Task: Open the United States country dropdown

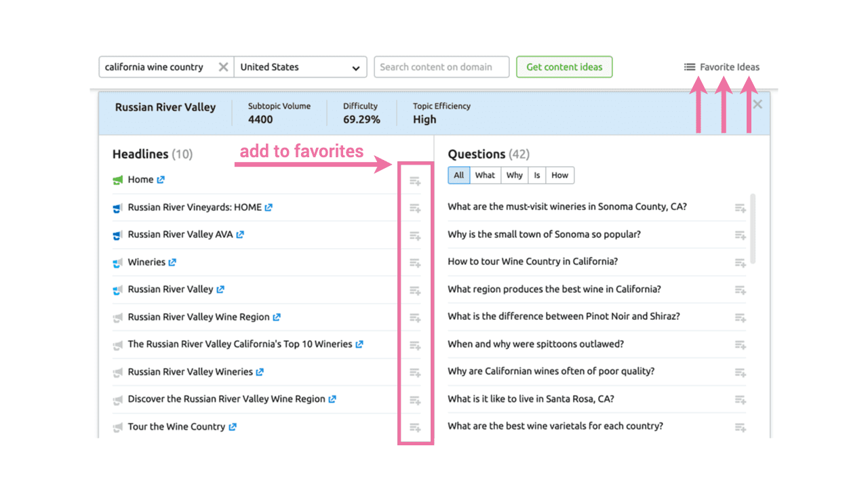Action: (355, 66)
